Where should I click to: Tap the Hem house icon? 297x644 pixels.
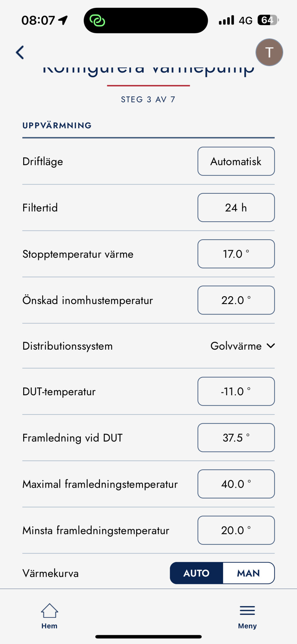49,616
